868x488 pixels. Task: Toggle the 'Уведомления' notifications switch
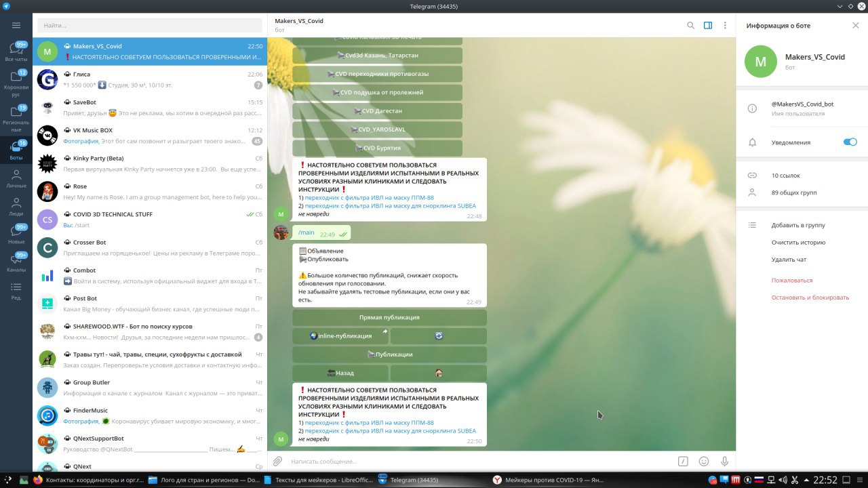point(850,142)
